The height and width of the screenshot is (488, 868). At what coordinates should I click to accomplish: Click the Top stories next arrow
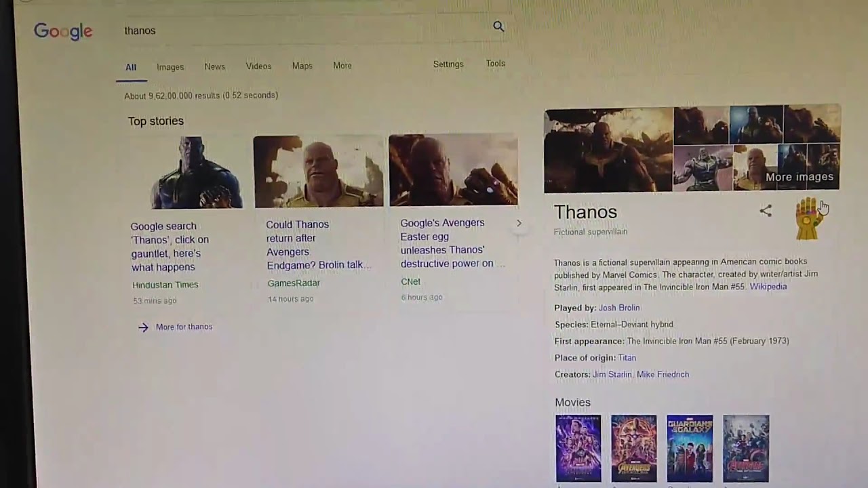519,223
